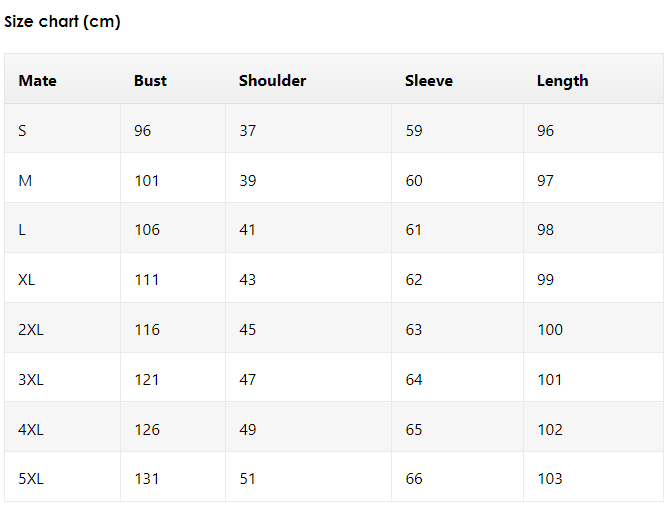Viewport: 670px width, 513px height.
Task: Select shoulder value 45 in 2XL row
Action: click(247, 330)
